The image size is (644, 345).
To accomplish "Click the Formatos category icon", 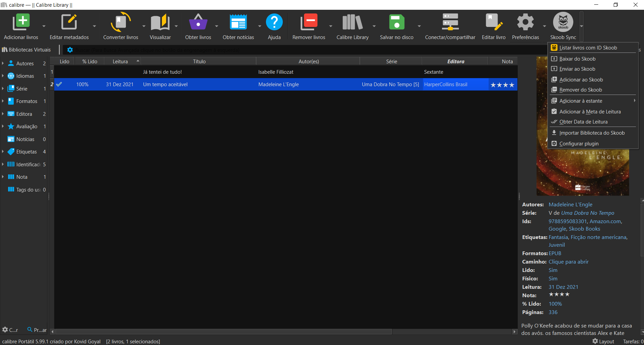I will pyautogui.click(x=11, y=101).
